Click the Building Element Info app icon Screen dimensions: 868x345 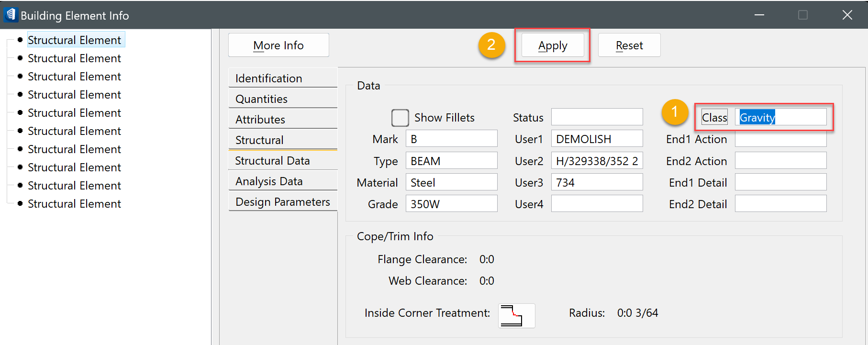pyautogui.click(x=11, y=15)
